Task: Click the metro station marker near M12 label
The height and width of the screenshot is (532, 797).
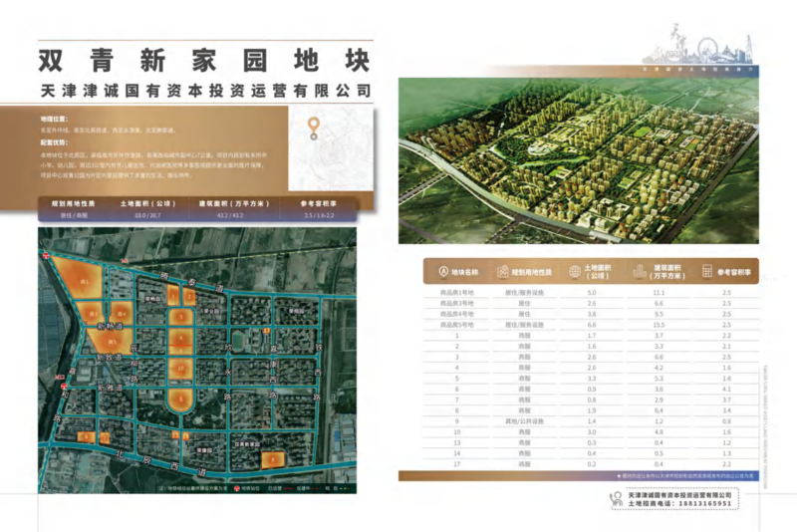Action: tap(64, 387)
